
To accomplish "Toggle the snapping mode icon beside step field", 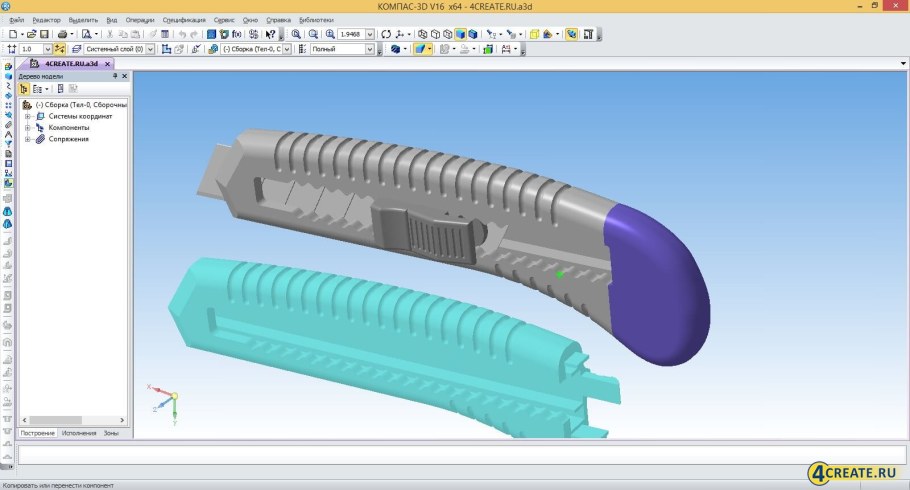I will coord(59,49).
